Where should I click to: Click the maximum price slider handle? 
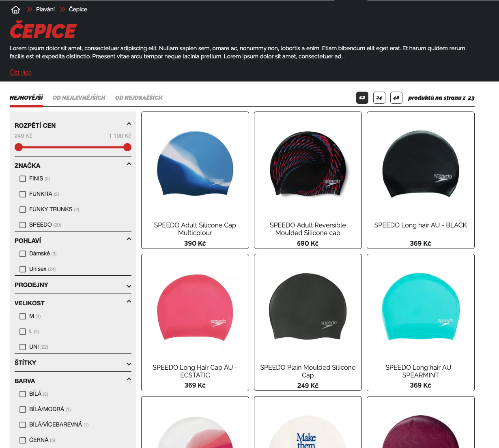pos(127,147)
